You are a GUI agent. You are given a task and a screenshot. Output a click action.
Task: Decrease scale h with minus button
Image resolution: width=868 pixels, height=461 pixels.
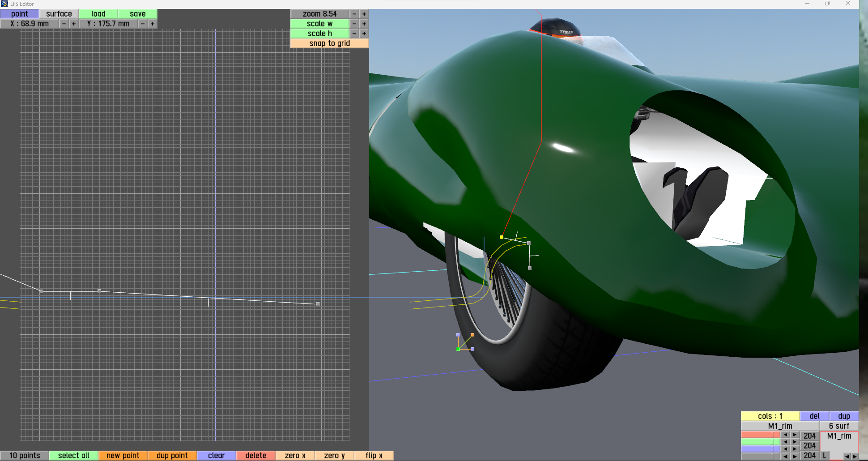click(354, 34)
